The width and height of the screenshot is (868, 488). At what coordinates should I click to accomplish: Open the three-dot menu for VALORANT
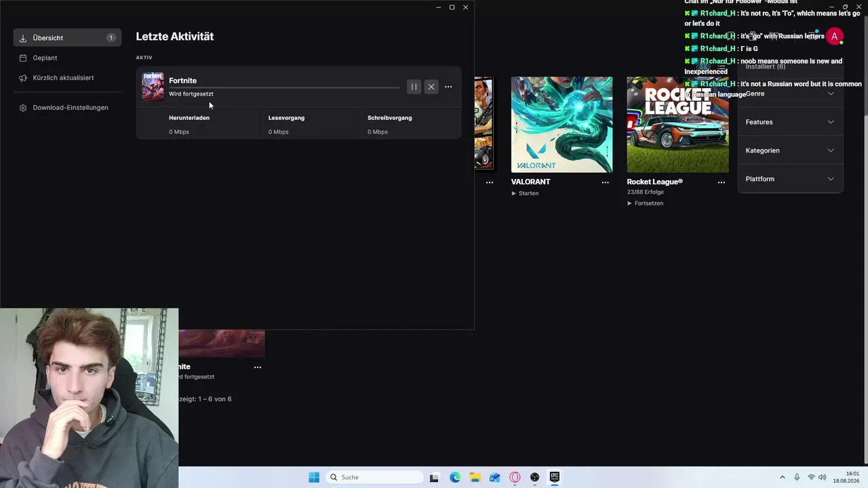coord(606,182)
